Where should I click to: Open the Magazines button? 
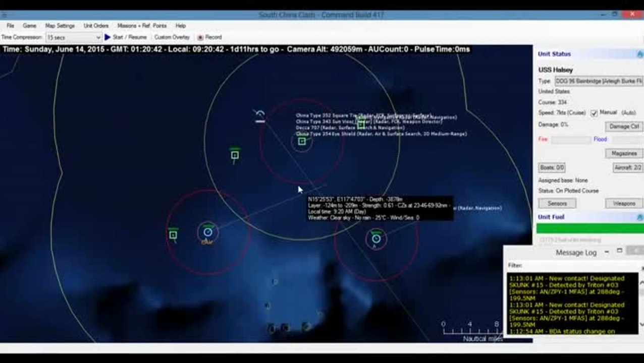point(624,153)
